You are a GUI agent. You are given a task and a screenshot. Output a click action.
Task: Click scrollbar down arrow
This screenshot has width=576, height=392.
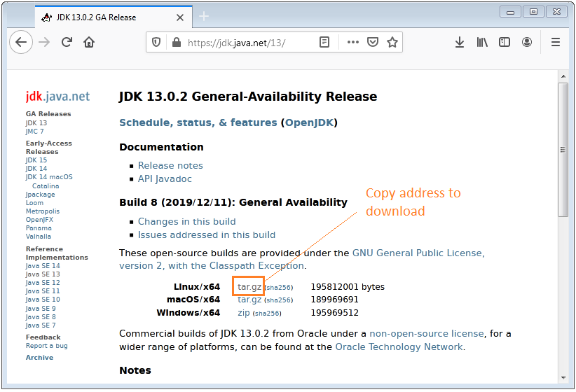563,378
